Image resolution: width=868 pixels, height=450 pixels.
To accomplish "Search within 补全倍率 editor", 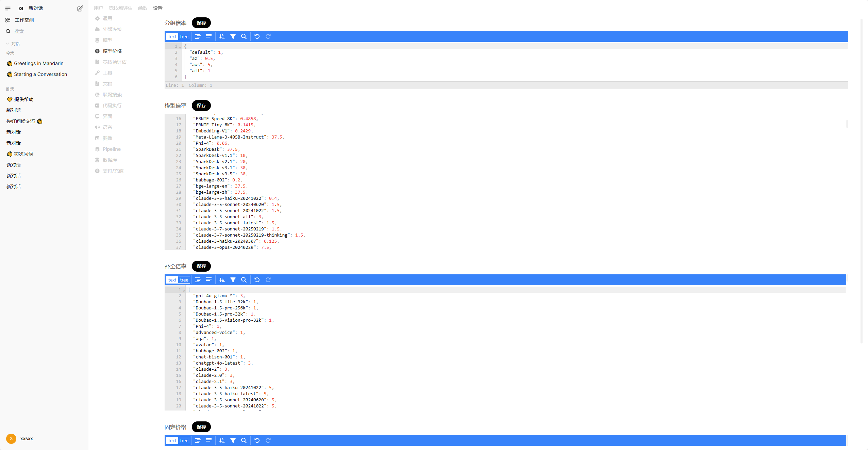I will tap(244, 280).
